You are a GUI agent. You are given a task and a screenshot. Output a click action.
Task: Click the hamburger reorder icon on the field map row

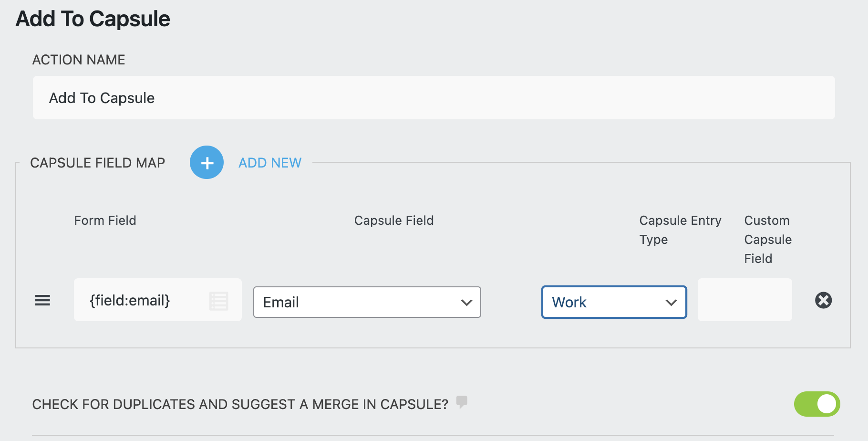[x=43, y=300]
